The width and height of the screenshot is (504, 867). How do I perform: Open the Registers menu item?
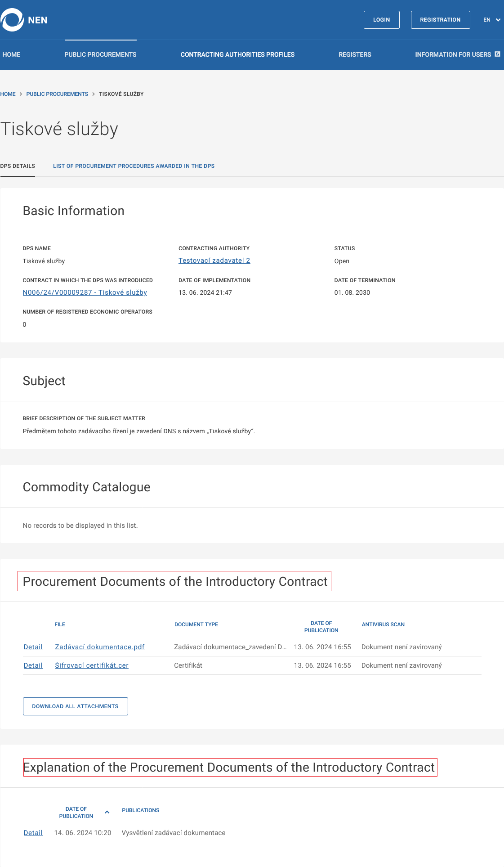tap(355, 54)
